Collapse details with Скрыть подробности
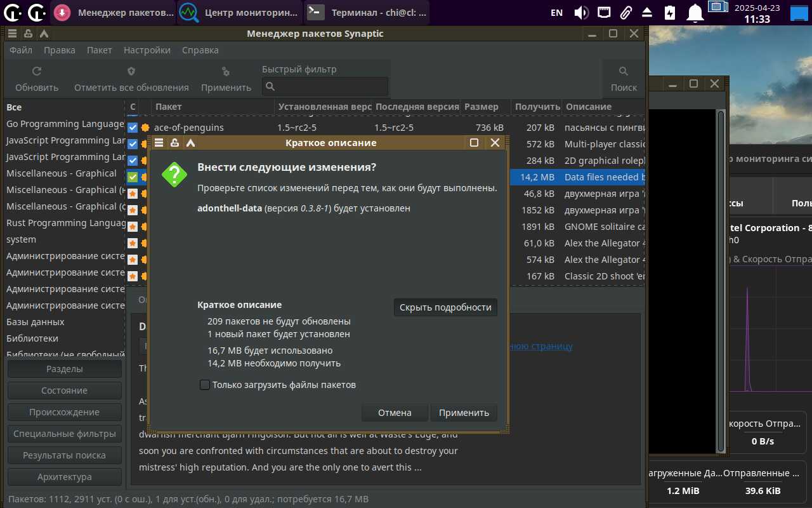Image resolution: width=812 pixels, height=508 pixels. tap(445, 307)
